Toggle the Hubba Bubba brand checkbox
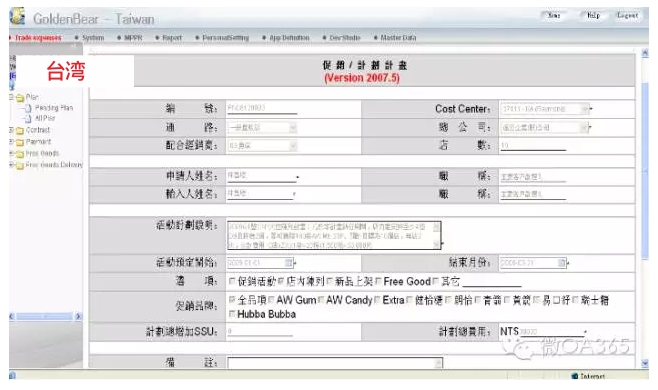658x390 pixels. point(232,314)
